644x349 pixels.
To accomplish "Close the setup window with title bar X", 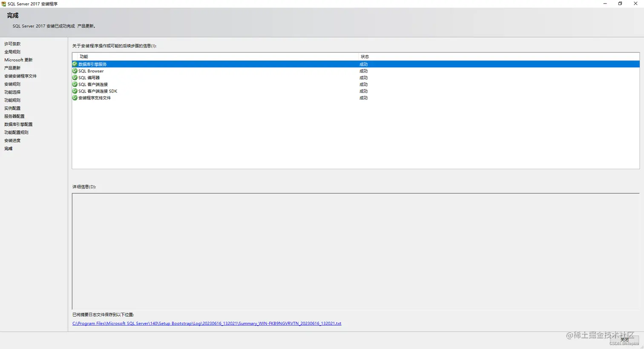I will (635, 4).
